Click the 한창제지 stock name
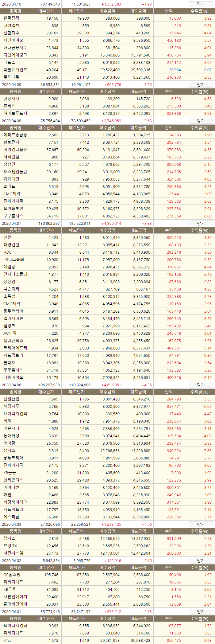This screenshot has height=644, width=215. click(x=11, y=99)
